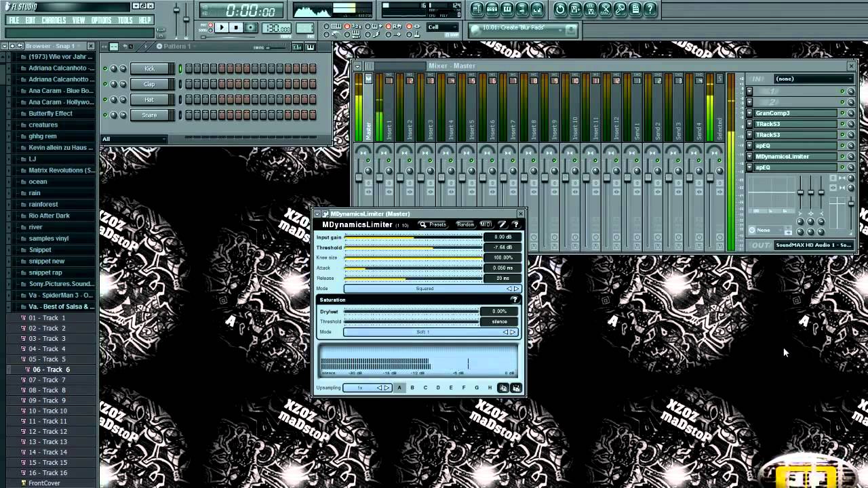The width and height of the screenshot is (868, 488).
Task: Open the CHANNELS menu
Action: [54, 20]
